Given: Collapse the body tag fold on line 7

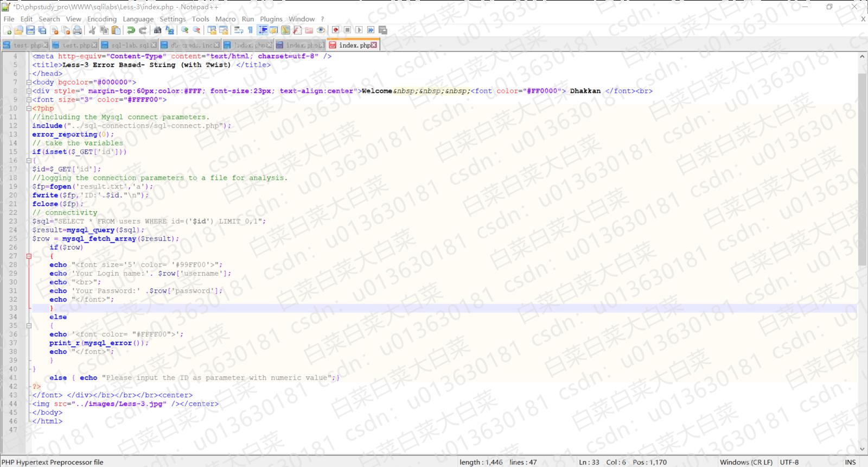Looking at the screenshot, I should [x=29, y=82].
